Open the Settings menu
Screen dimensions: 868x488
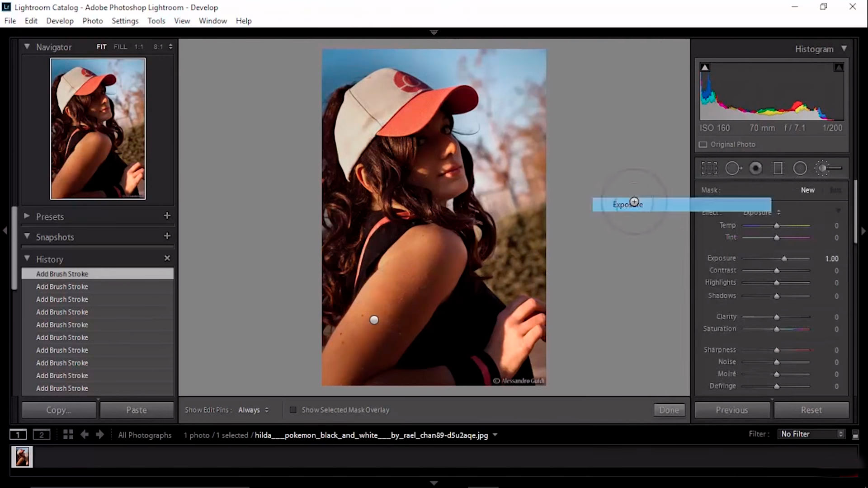(x=125, y=21)
